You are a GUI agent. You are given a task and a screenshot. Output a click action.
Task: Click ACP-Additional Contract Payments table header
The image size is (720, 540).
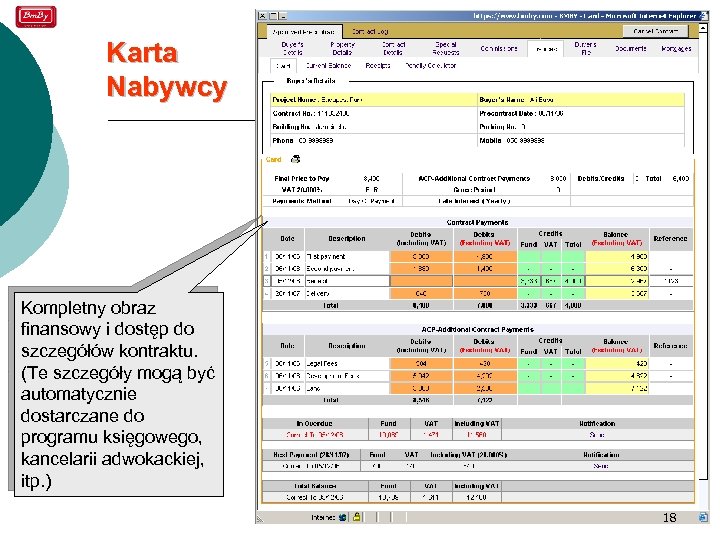click(478, 329)
